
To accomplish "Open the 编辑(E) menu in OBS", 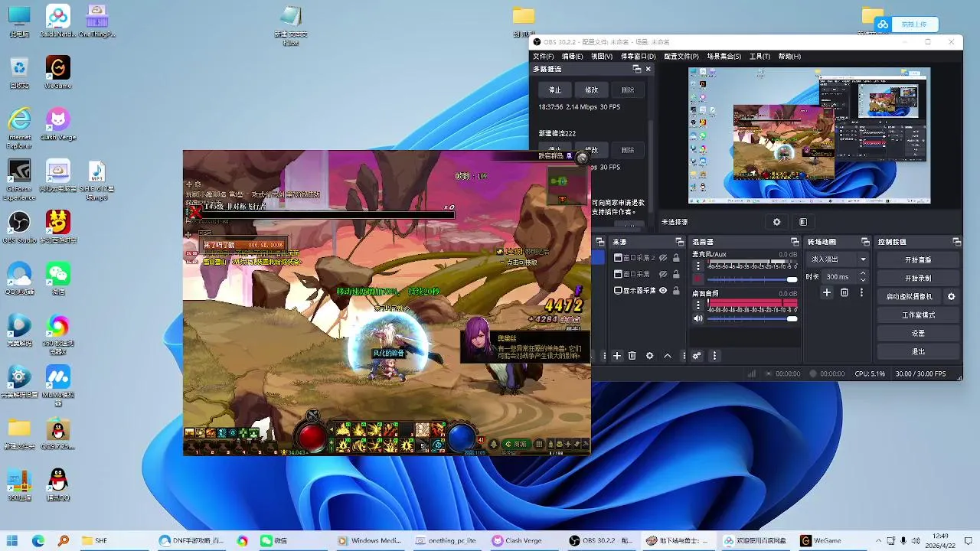I will (x=572, y=56).
